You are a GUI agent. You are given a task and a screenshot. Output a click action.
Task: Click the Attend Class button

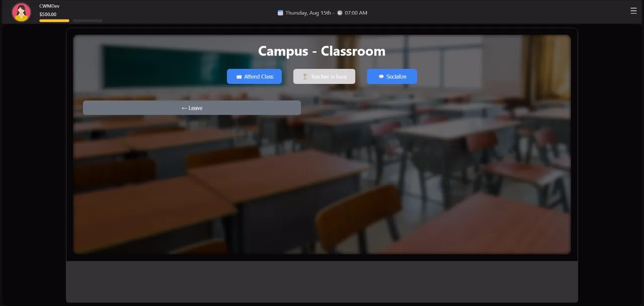click(254, 76)
